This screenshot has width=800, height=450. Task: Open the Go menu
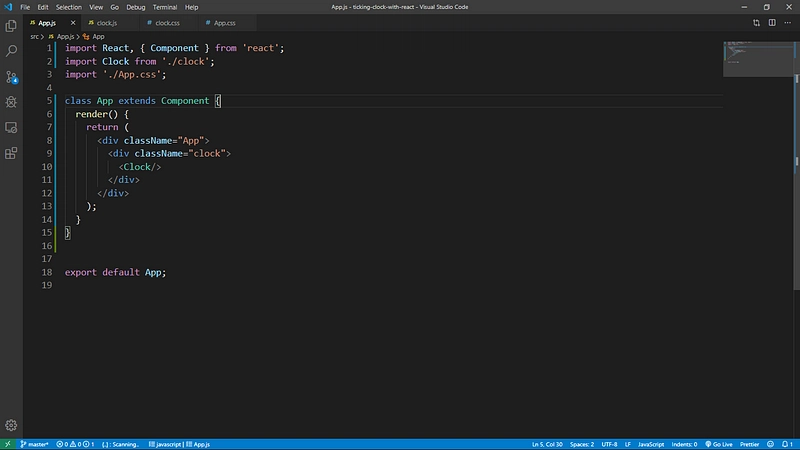pos(114,7)
